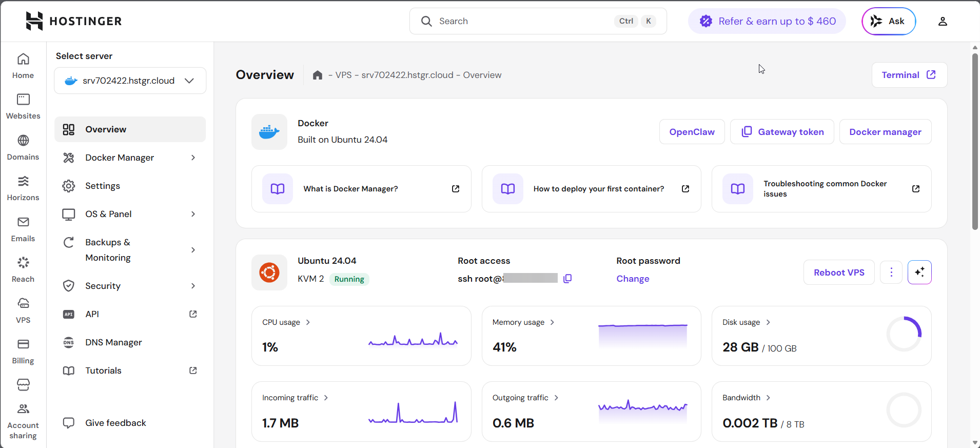Click the Bandwidth ring indicator
This screenshot has height=448, width=980.
[904, 410]
